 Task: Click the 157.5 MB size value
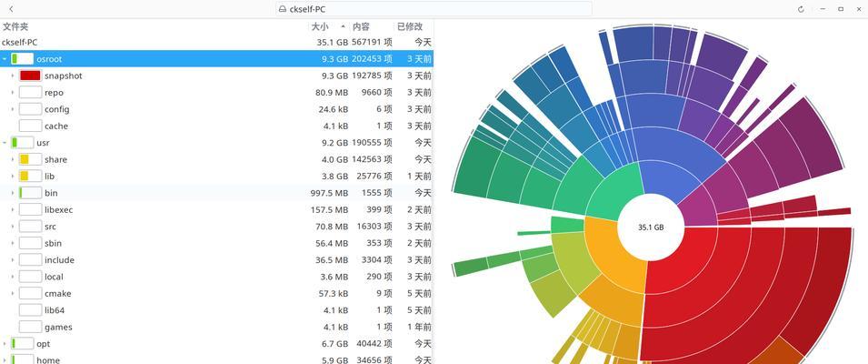click(329, 209)
